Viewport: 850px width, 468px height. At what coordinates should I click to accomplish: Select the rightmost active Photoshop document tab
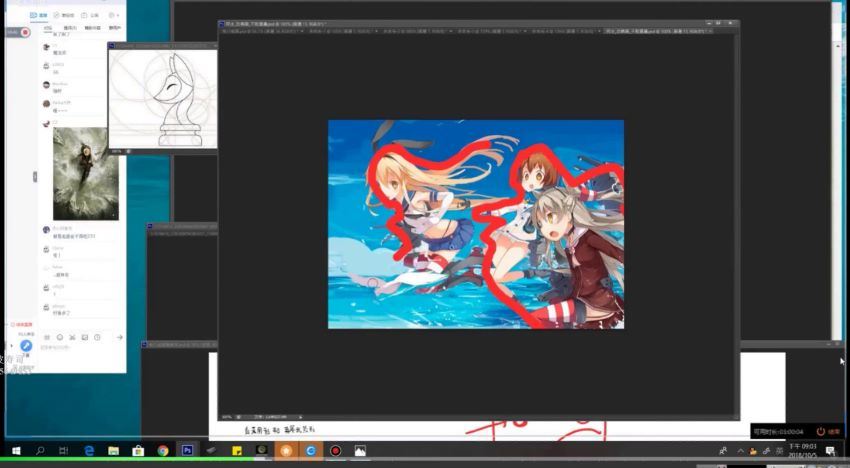pos(658,31)
